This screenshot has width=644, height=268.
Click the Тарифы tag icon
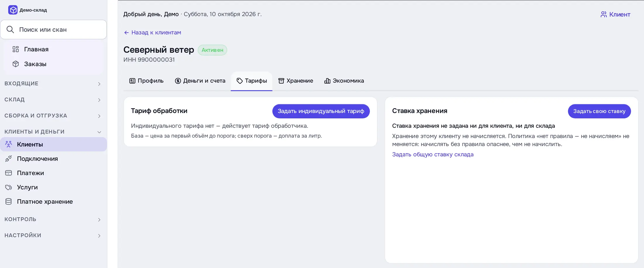[x=239, y=81]
